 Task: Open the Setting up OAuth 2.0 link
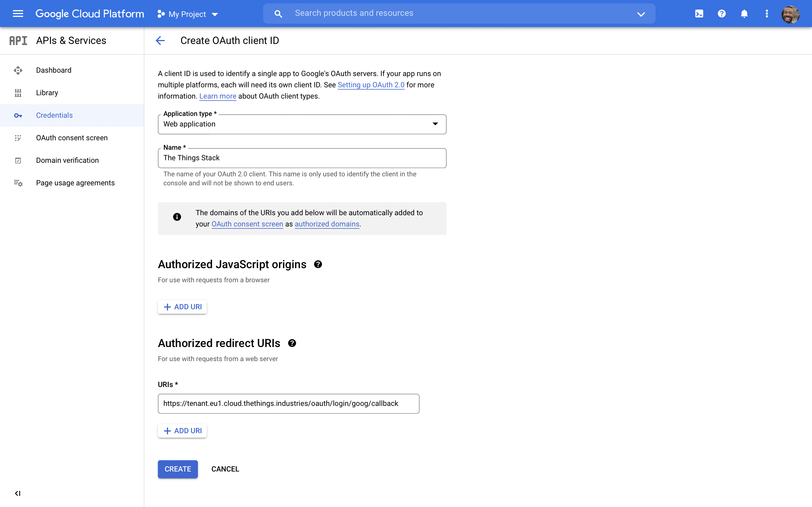pyautogui.click(x=371, y=85)
